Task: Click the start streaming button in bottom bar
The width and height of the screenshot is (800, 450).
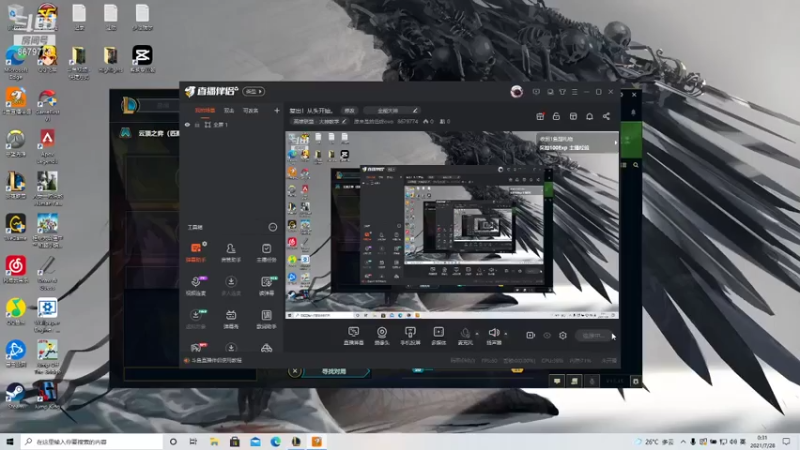Action: pos(593,336)
